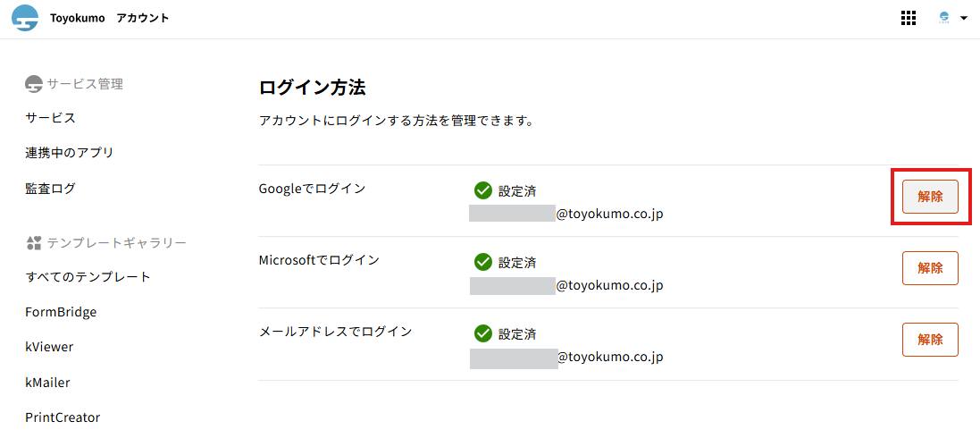980x438 pixels.
Task: Click the Toyokumo logo icon
Action: [x=25, y=18]
